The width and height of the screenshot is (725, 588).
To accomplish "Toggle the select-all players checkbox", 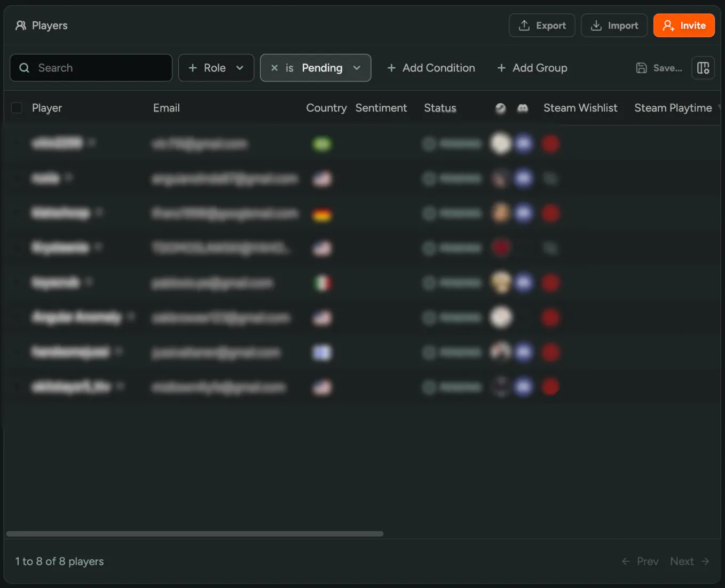I will click(x=17, y=108).
